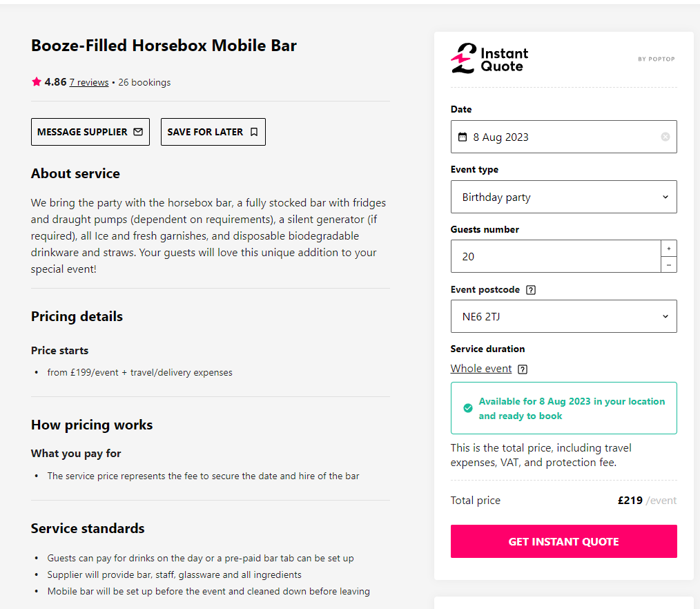Image resolution: width=700 pixels, height=609 pixels.
Task: Click the envelope icon in Message Supplier
Action: click(x=138, y=132)
